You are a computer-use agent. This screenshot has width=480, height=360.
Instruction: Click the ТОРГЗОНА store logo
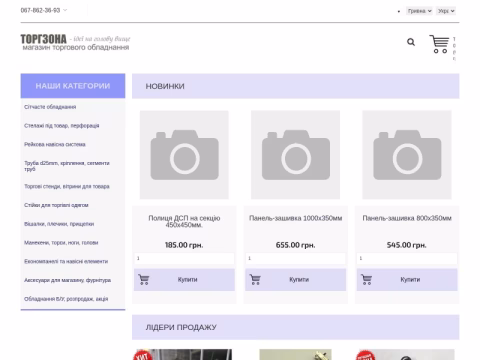[x=44, y=39]
